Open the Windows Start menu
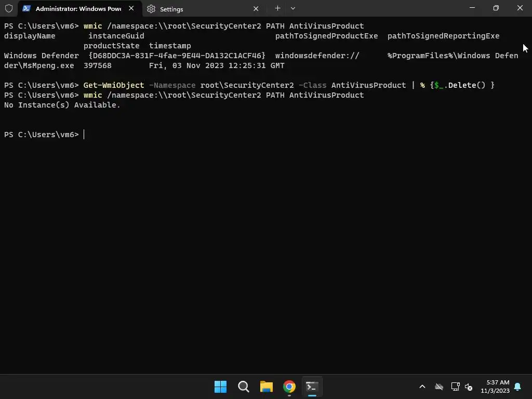The image size is (532, 399). (220, 387)
